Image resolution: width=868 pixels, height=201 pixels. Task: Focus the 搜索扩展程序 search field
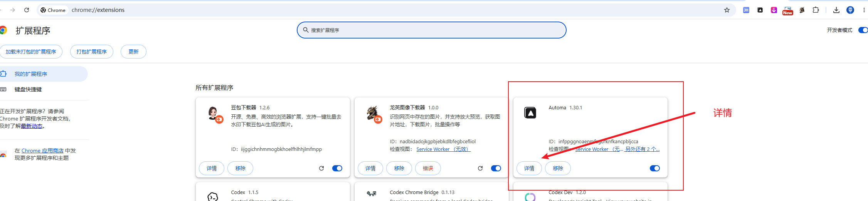pos(432,30)
